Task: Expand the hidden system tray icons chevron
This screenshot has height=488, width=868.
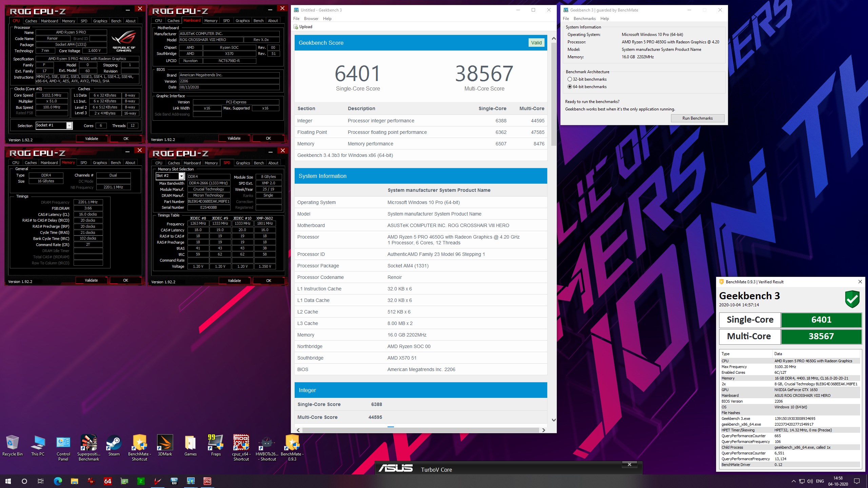Action: (x=793, y=481)
